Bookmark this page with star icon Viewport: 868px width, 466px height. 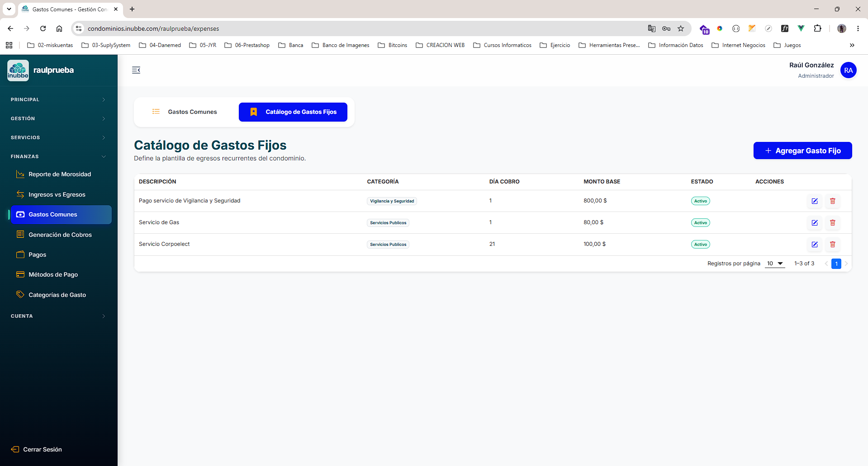pyautogui.click(x=680, y=28)
